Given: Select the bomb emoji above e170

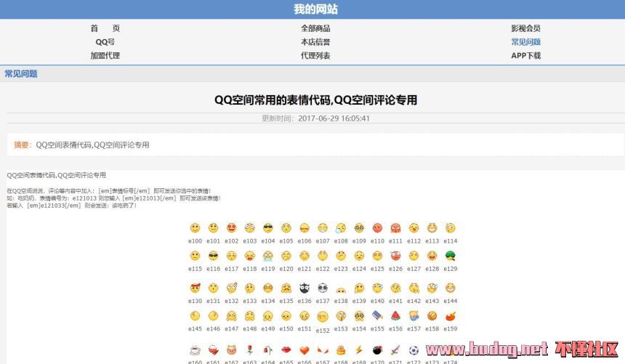Looking at the screenshot, I should point(377,350).
